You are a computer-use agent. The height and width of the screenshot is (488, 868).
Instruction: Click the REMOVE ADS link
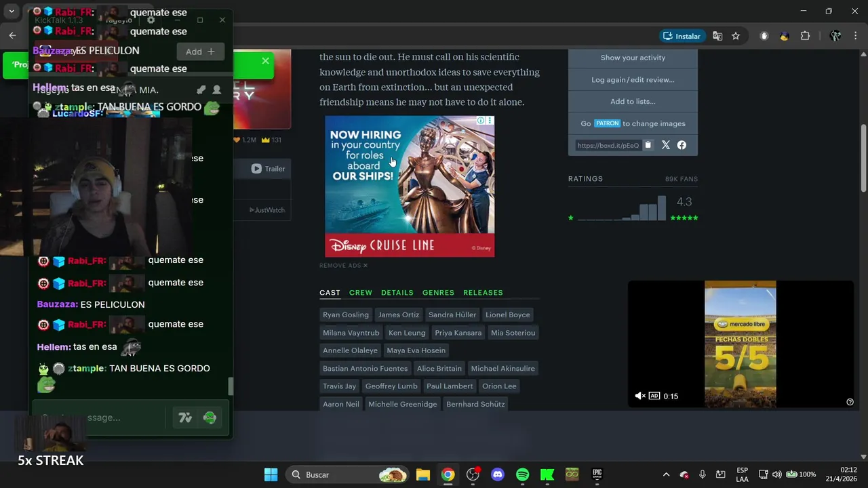click(343, 266)
